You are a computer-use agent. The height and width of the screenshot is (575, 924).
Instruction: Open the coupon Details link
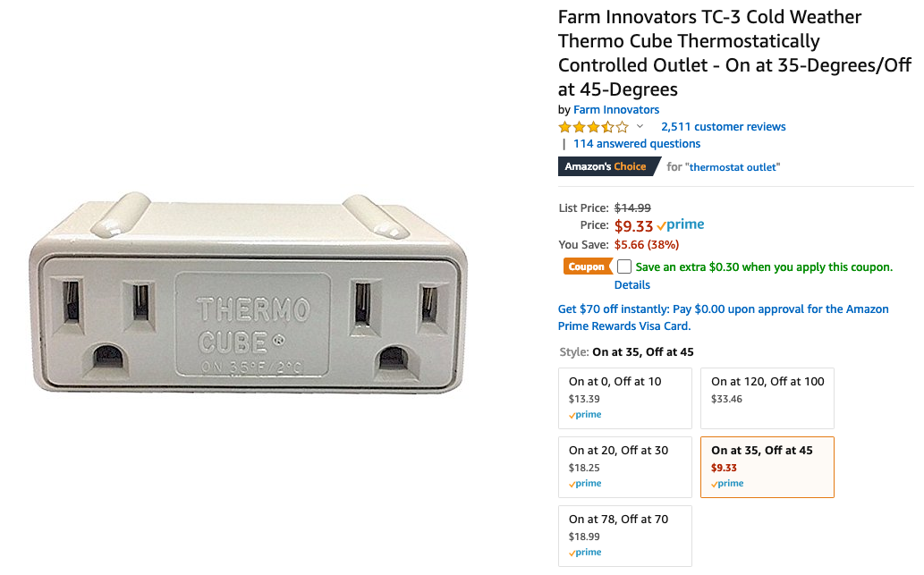coord(632,285)
